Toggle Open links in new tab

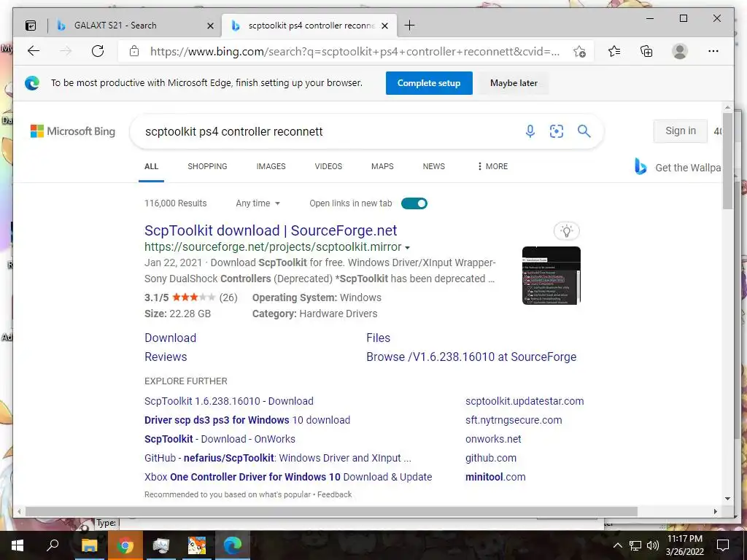414,203
